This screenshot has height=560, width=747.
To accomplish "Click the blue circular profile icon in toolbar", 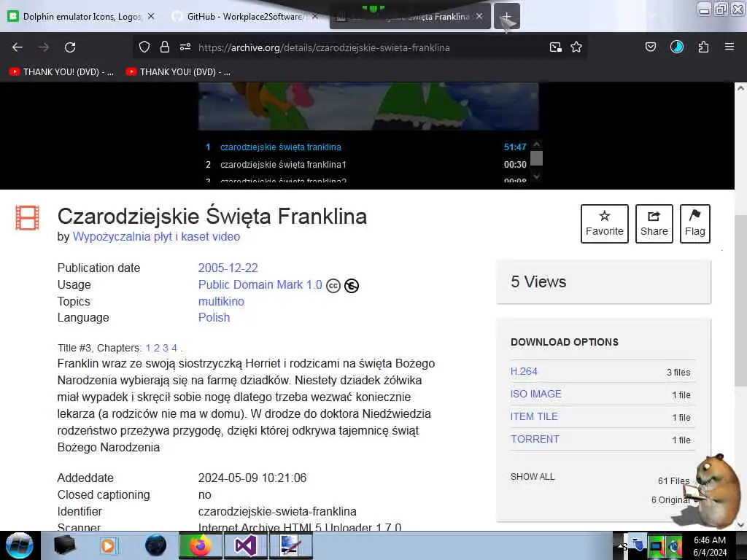I will (677, 47).
